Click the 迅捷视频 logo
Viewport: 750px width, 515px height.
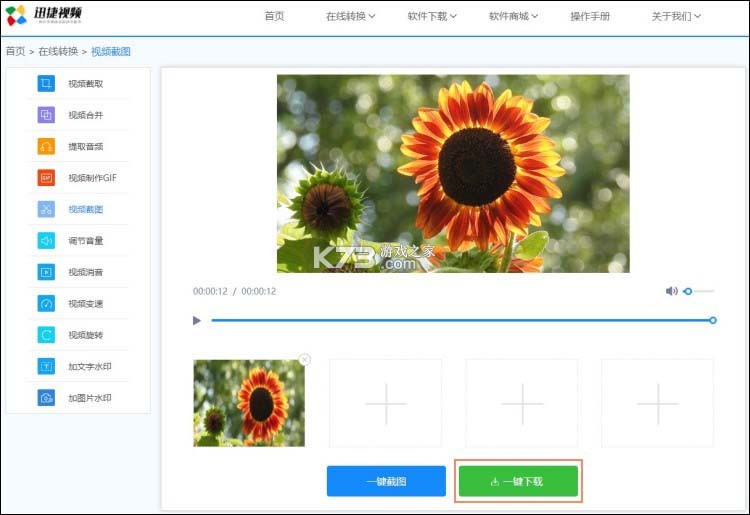pyautogui.click(x=44, y=15)
